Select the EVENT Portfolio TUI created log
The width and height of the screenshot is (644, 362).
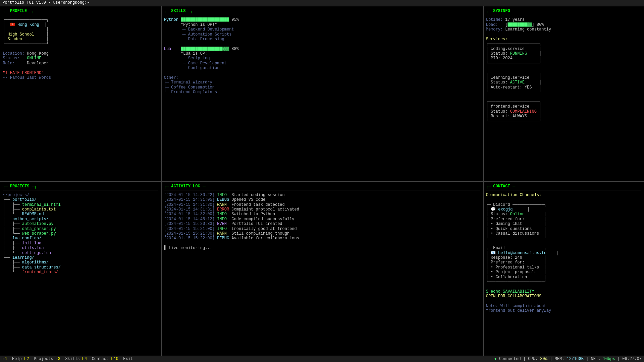pos(223,224)
